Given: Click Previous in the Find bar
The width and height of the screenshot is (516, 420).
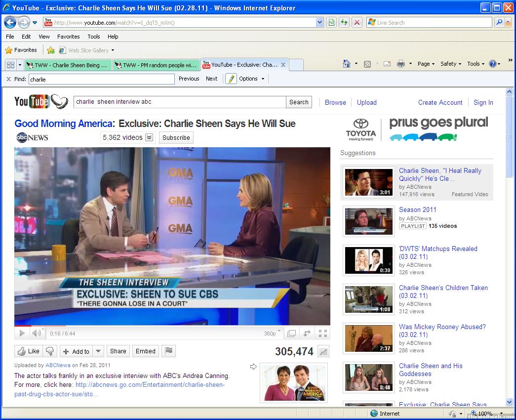Looking at the screenshot, I should tap(189, 79).
